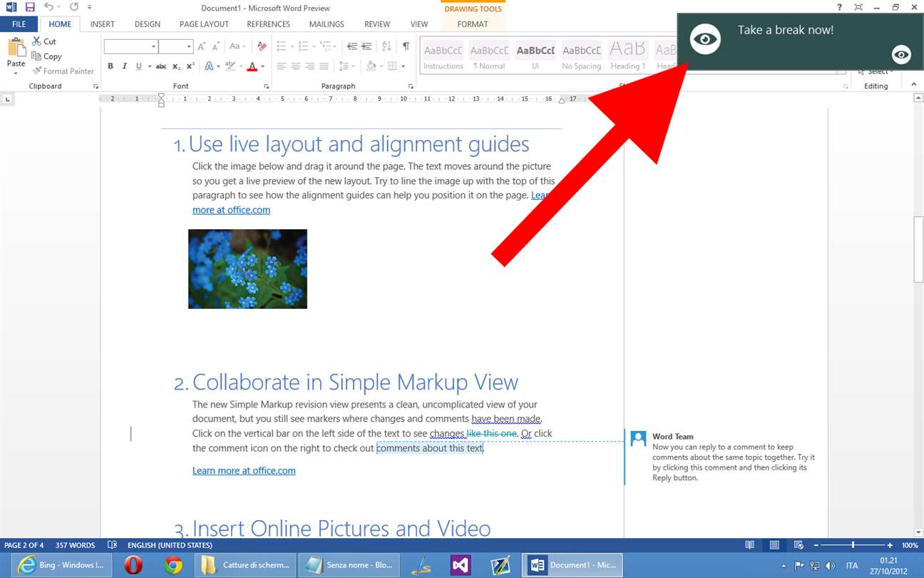Collapse the ribbon
924x578 pixels.
tap(914, 85)
